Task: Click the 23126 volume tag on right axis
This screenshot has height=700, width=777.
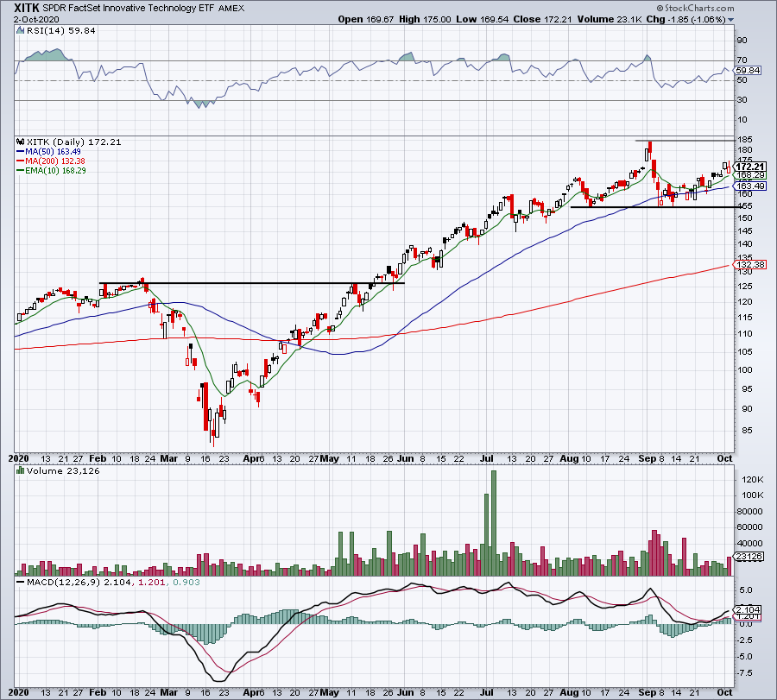Action: [x=749, y=557]
